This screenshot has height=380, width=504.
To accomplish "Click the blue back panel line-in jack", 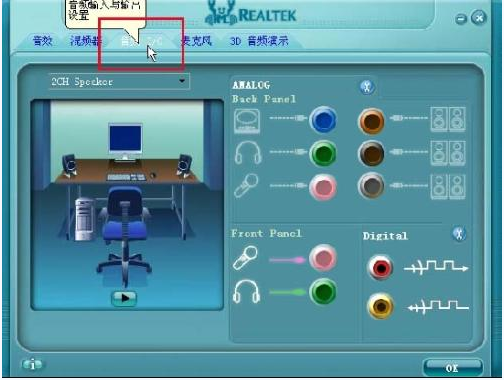I will click(323, 120).
